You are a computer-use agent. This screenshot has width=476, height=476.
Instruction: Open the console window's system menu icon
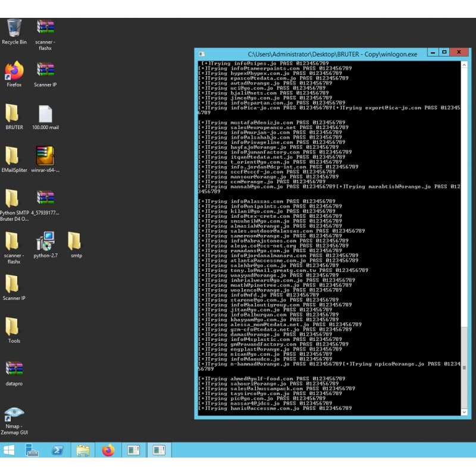tap(201, 53)
